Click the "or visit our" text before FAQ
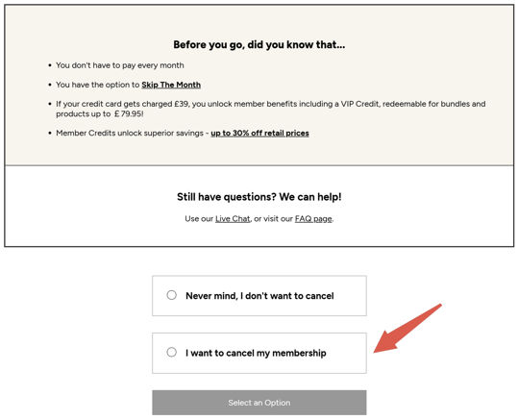 273,219
